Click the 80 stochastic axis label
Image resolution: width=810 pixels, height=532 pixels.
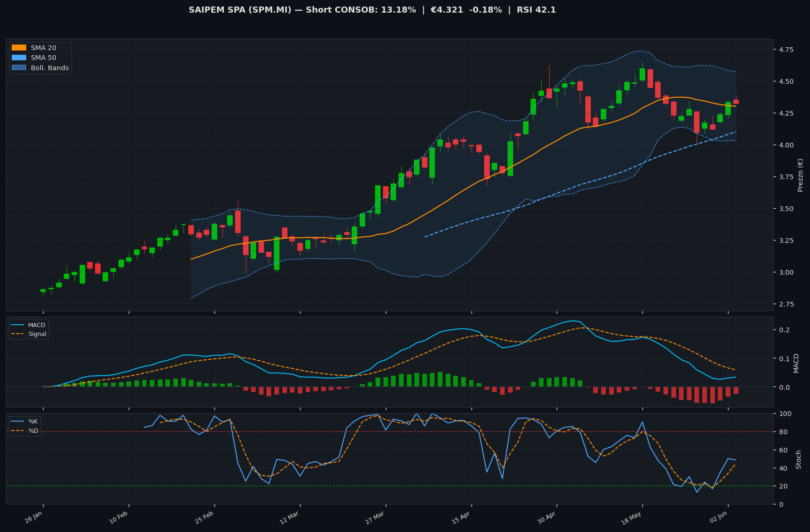pos(782,432)
